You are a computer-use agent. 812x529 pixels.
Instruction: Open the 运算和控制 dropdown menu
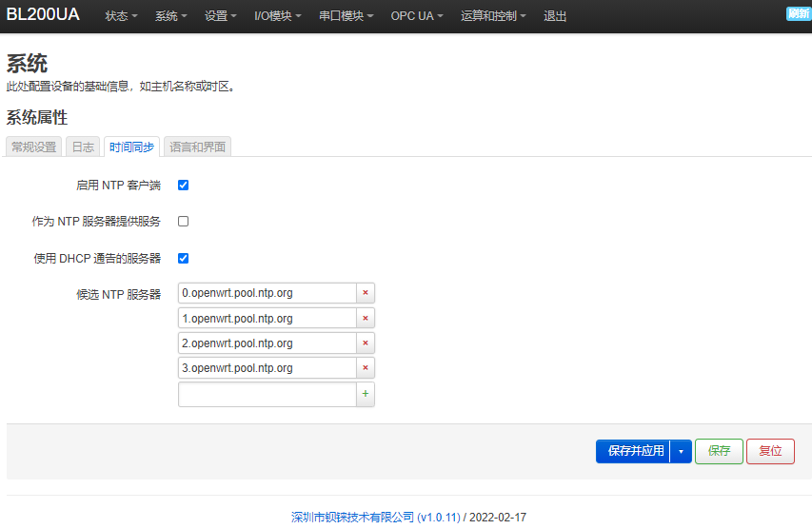coord(493,16)
